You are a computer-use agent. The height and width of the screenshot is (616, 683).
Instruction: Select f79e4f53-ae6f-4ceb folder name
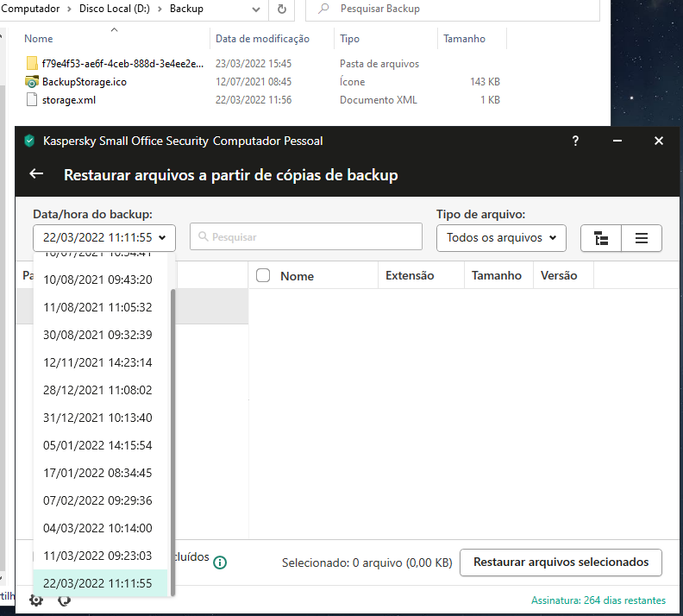(122, 64)
